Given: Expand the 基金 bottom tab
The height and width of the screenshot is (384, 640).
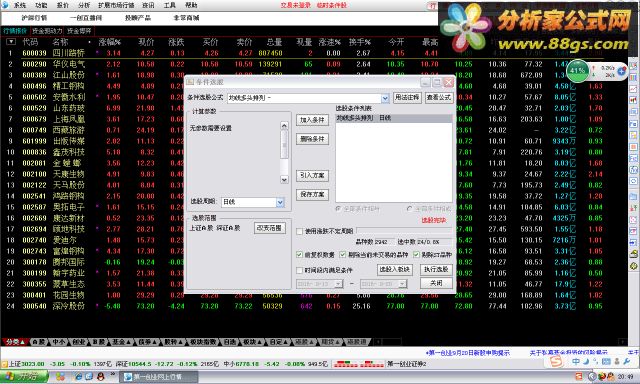Looking at the screenshot, I should (x=122, y=342).
